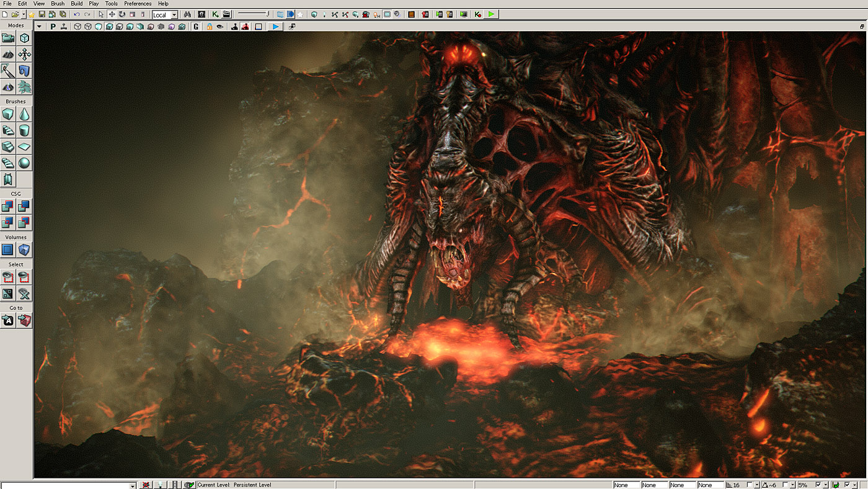Toggle the drag grid snap checkbox near 16
The width and height of the screenshot is (868, 489).
click(749, 485)
